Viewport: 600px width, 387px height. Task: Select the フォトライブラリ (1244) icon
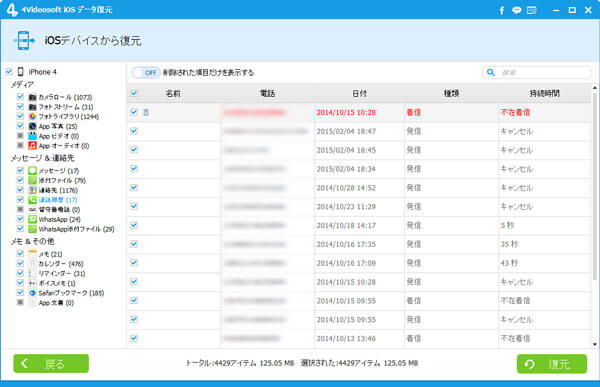[33, 116]
